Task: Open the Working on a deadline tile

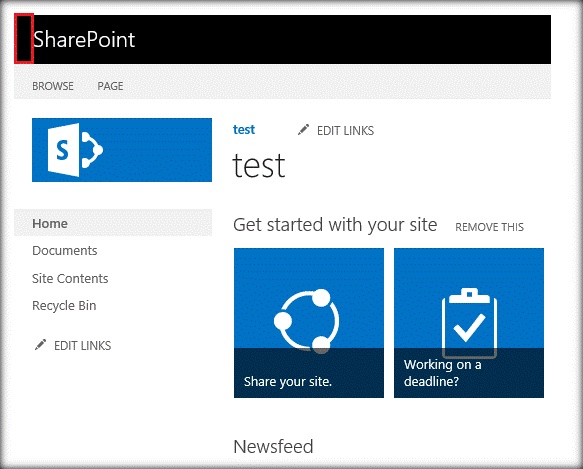Action: 469,323
